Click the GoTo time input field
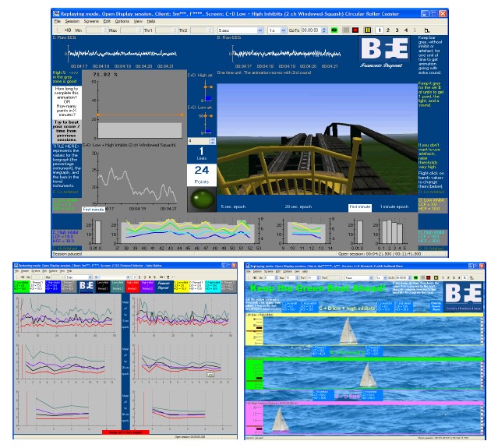498x448 pixels. [x=311, y=30]
